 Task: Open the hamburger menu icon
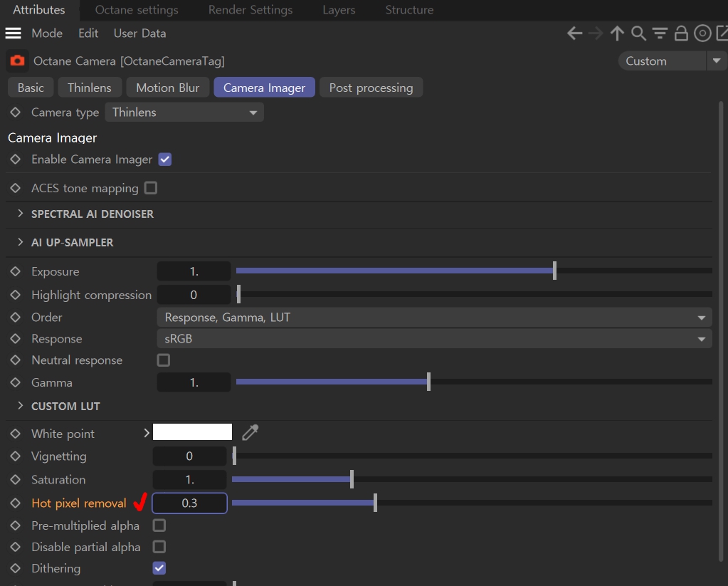(x=13, y=33)
